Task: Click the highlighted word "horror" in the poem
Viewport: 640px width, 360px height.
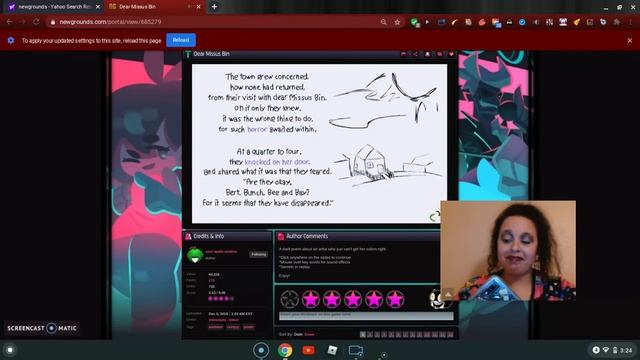Action: coord(257,129)
